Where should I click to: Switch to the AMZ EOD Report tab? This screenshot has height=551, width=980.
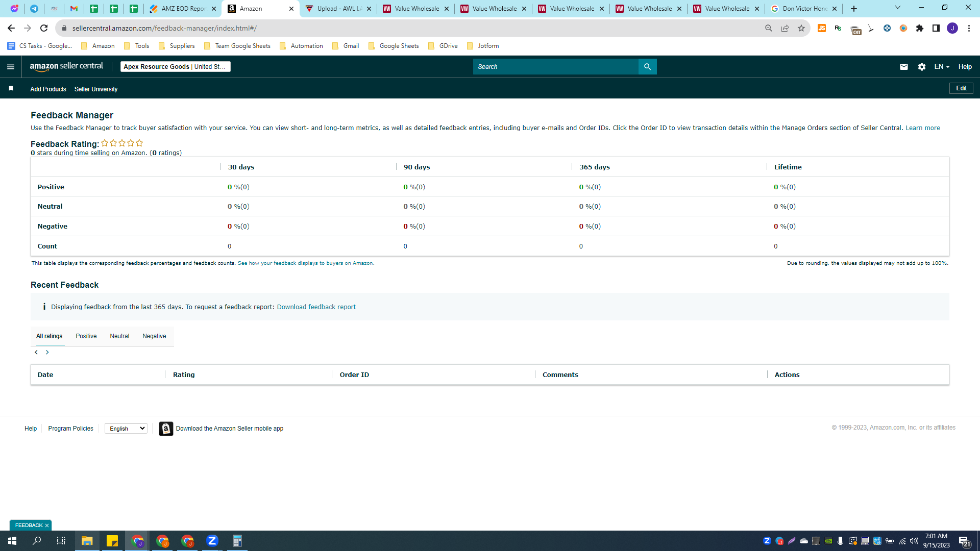[x=183, y=9]
